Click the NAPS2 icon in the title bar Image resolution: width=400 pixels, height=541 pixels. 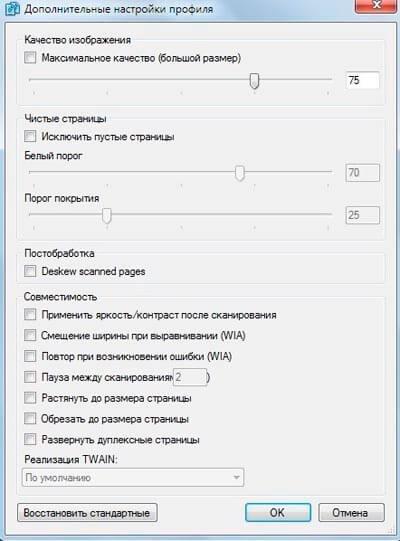[13, 9]
